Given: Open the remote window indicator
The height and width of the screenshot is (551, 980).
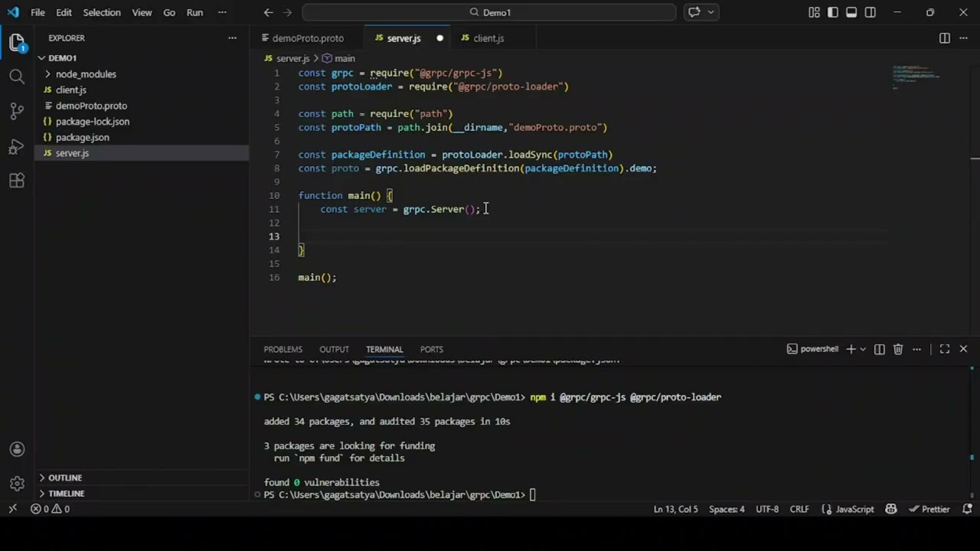Looking at the screenshot, I should [12, 509].
